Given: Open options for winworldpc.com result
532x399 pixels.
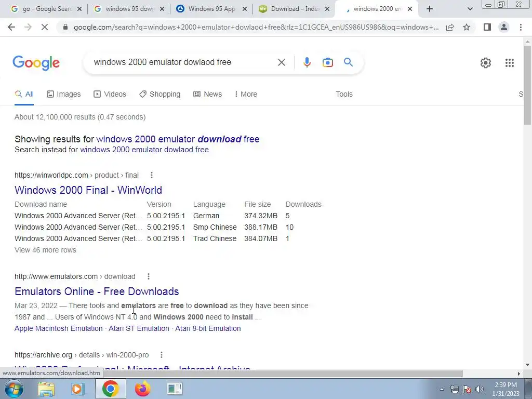Looking at the screenshot, I should tap(152, 175).
